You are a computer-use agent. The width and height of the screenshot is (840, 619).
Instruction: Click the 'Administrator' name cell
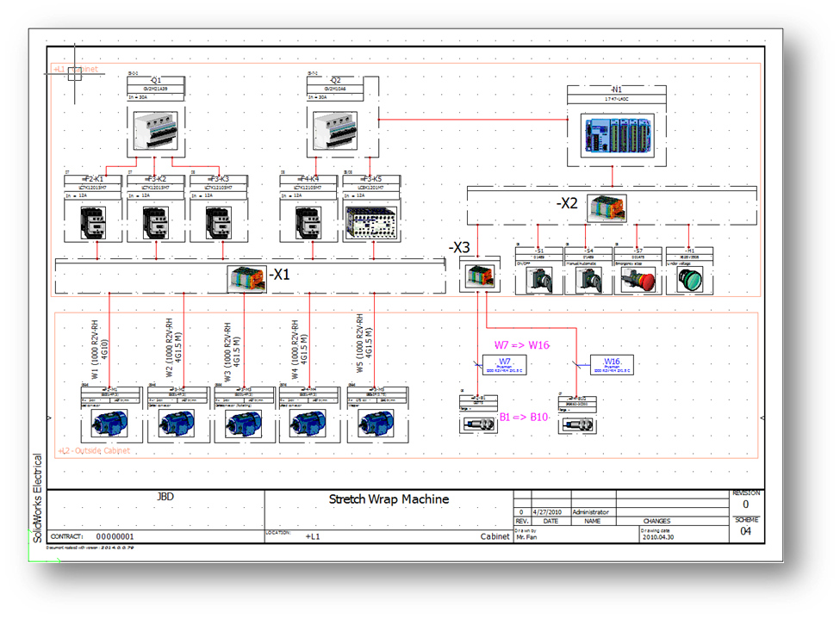[590, 512]
